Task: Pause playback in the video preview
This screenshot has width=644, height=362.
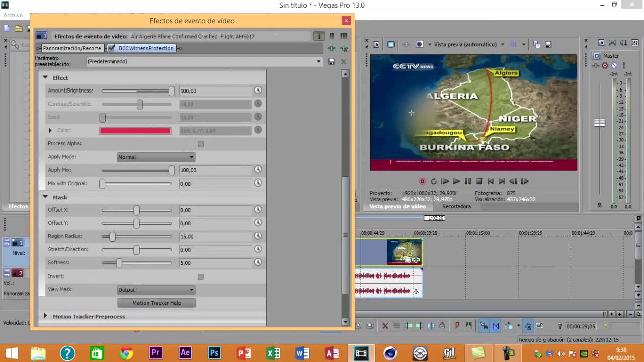Action: click(x=468, y=182)
